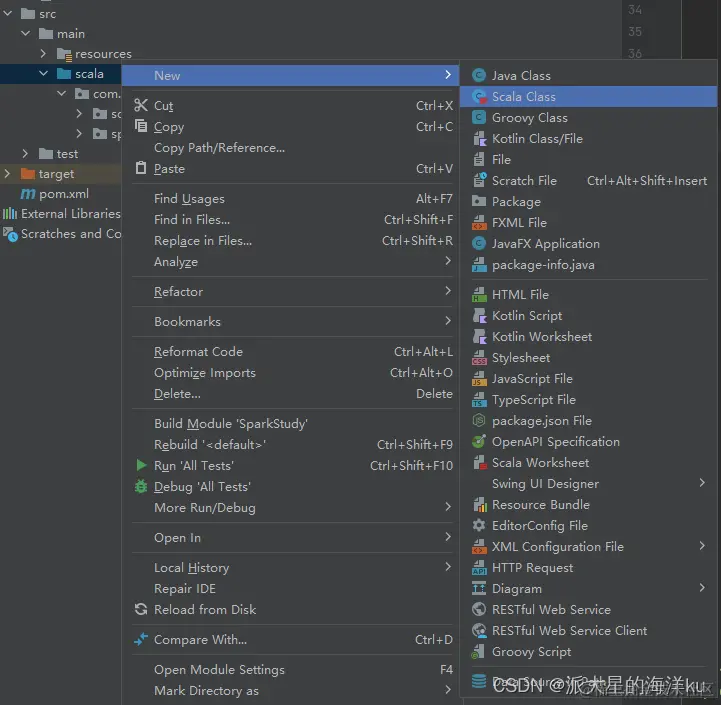Click the Scratch File icon
This screenshot has height=705, width=721.
point(479,180)
